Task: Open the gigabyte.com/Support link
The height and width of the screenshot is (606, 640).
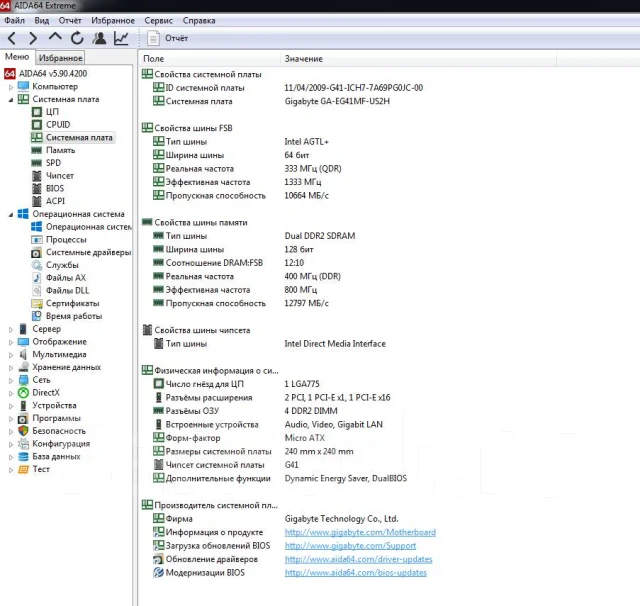Action: coord(350,546)
